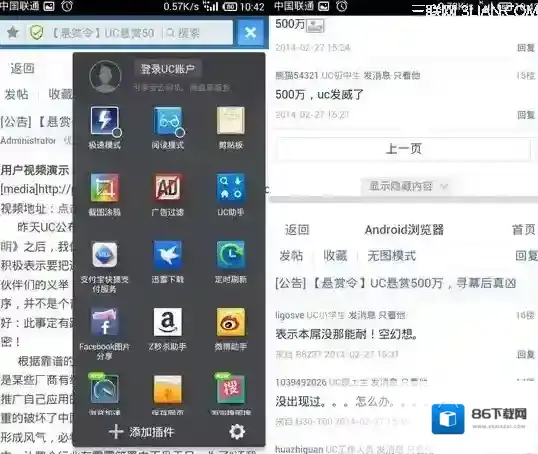Click the [media]http:// link text

pyautogui.click(x=36, y=189)
